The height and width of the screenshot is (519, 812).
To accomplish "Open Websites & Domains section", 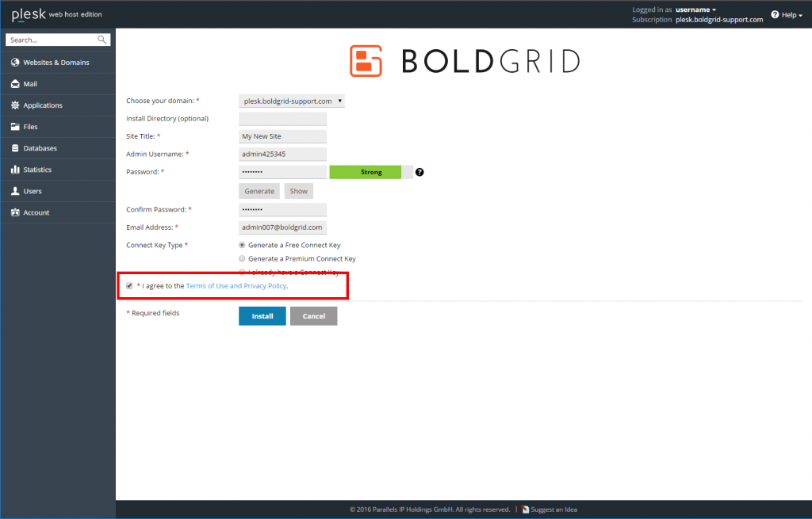I will [58, 62].
